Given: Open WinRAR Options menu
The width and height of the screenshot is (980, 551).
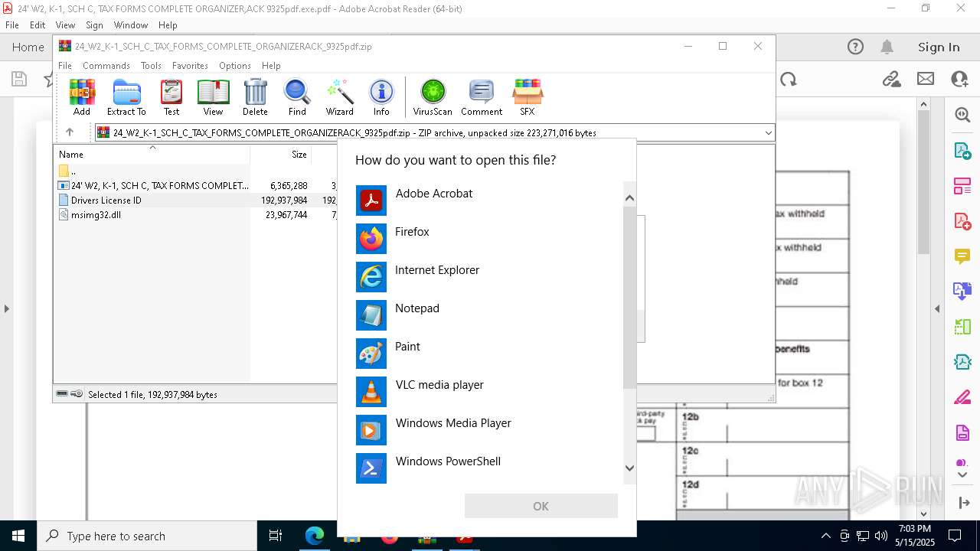Looking at the screenshot, I should click(235, 66).
